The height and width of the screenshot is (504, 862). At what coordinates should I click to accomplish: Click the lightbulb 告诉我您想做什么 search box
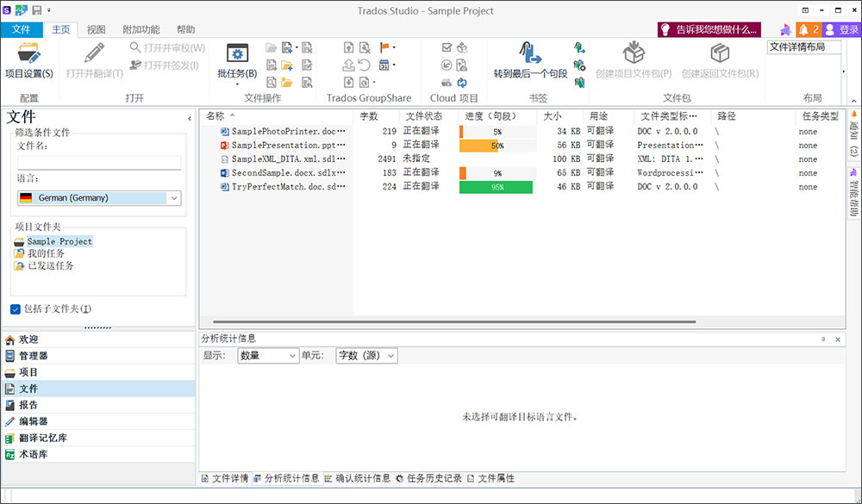709,29
